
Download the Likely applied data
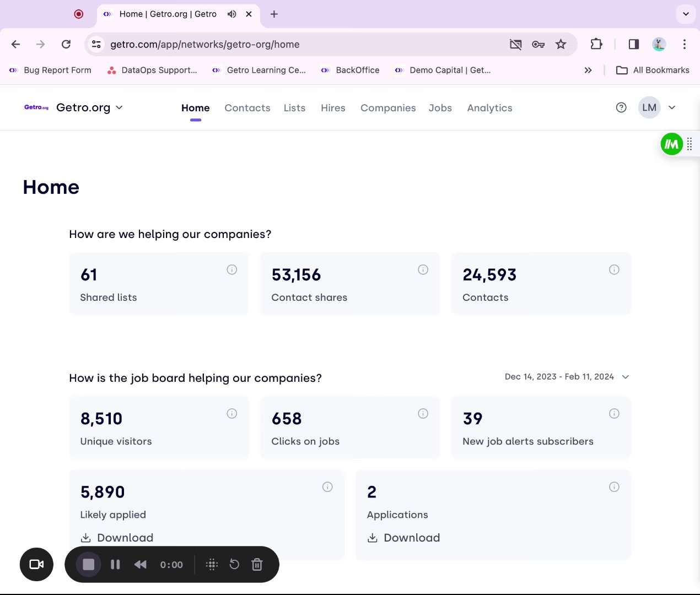click(117, 538)
